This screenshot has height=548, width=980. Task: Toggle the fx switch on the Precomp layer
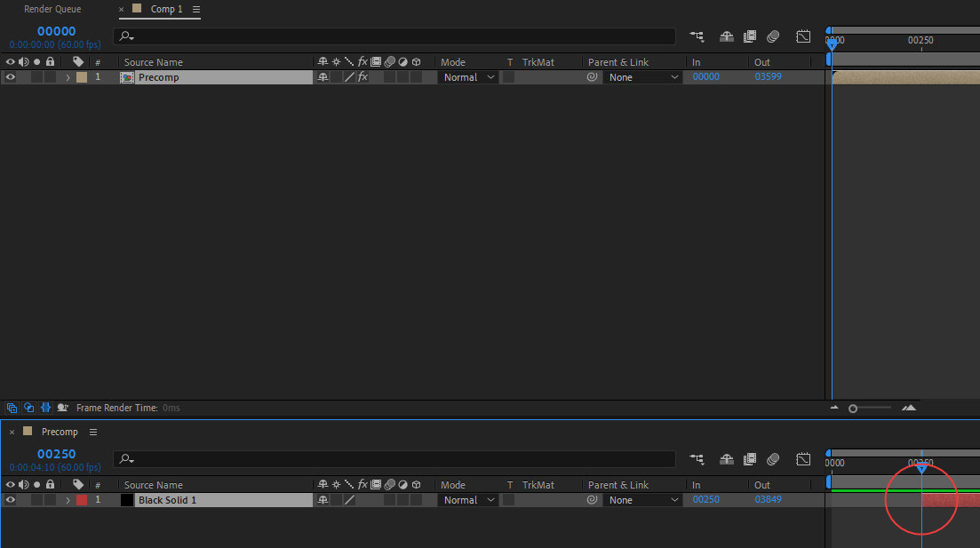[363, 76]
